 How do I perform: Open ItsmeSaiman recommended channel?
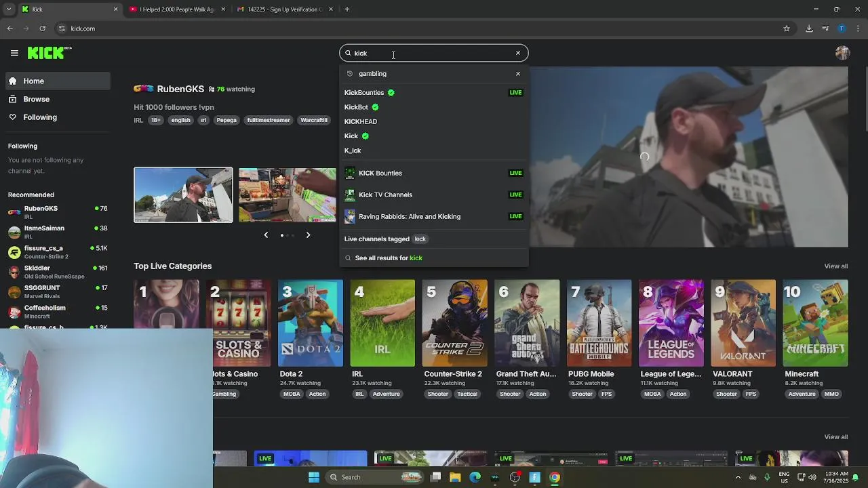(58, 232)
